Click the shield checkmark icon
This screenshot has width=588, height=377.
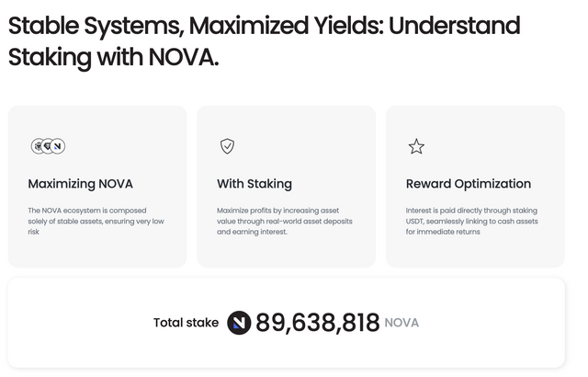227,146
